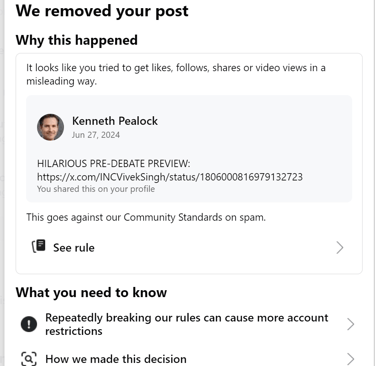Click the book icon beside See rule
Viewport: 375px width, 366px height.
[x=39, y=246]
